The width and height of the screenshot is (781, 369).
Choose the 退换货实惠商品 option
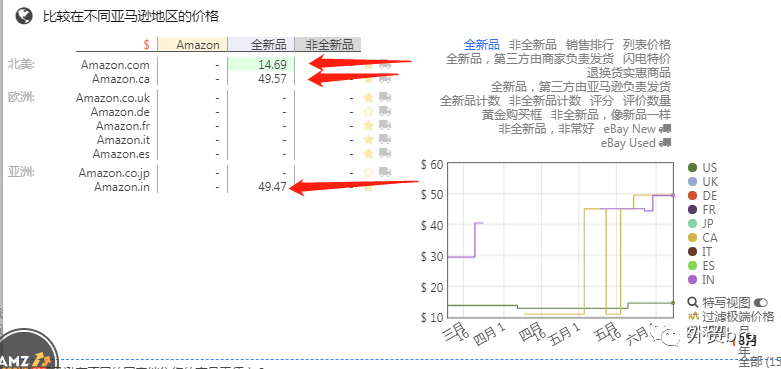tap(629, 73)
